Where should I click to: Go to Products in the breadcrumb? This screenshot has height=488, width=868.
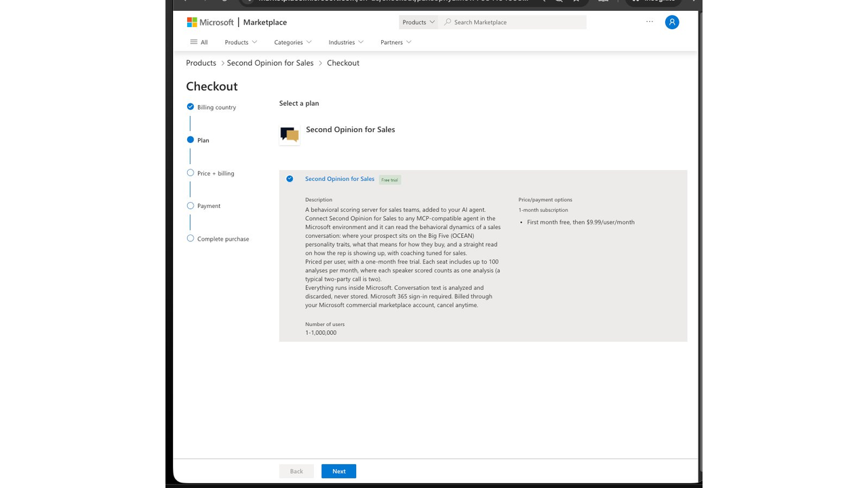201,63
